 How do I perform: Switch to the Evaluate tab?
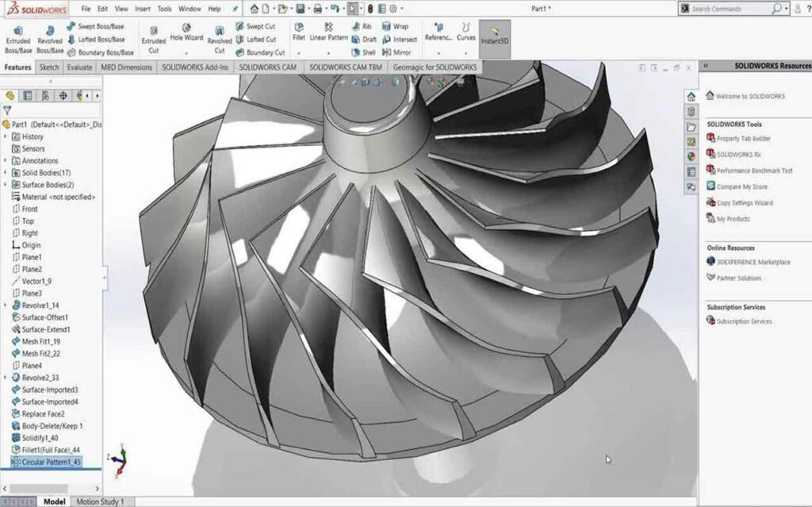click(x=80, y=67)
